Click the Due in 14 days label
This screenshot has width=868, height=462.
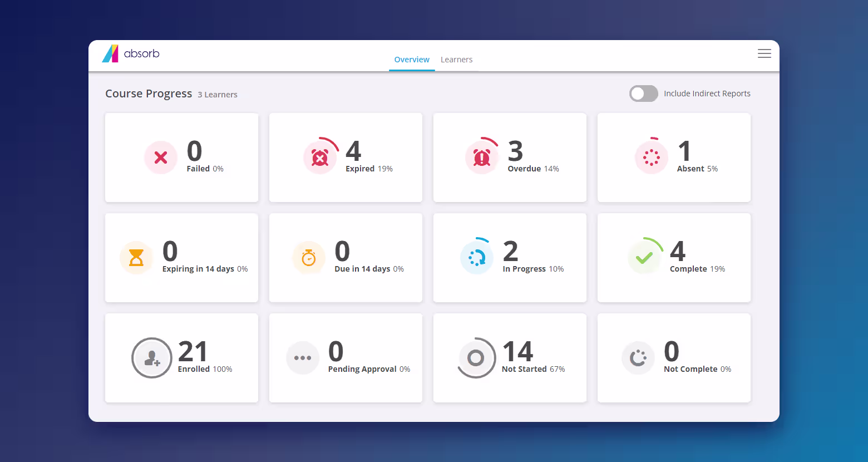(369, 269)
